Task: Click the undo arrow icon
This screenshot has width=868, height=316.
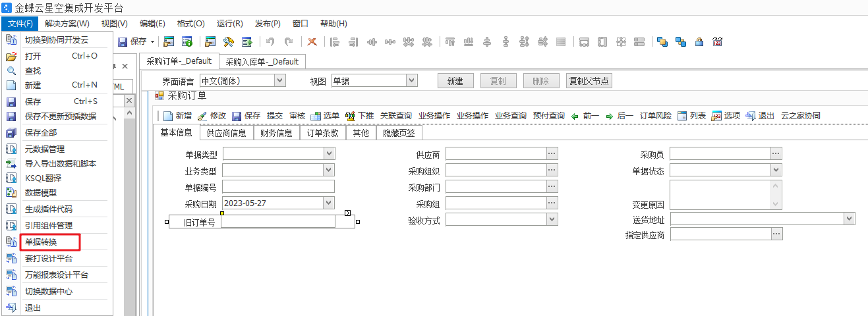Action: pyautogui.click(x=270, y=41)
